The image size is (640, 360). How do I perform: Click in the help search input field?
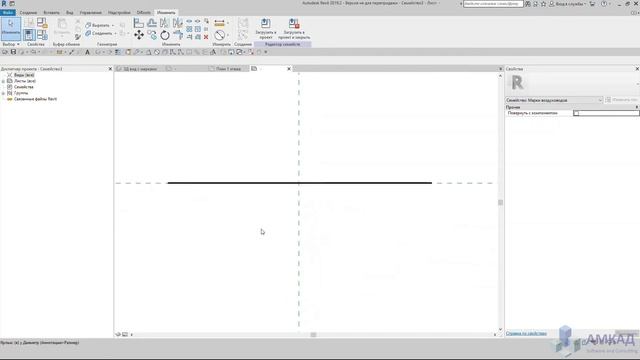[493, 4]
